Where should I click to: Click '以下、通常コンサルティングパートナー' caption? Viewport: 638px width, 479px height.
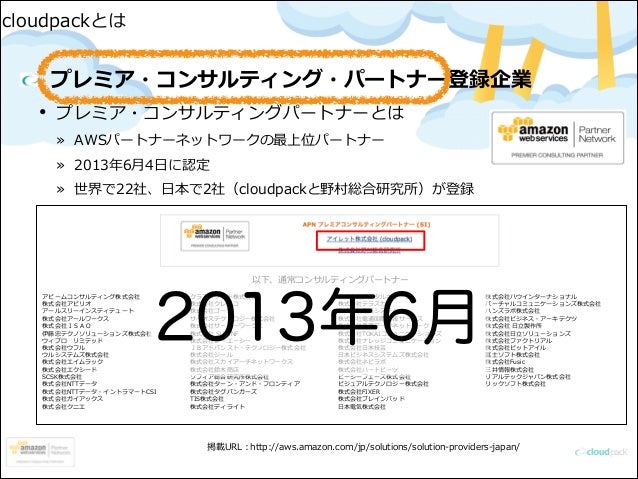click(x=330, y=280)
